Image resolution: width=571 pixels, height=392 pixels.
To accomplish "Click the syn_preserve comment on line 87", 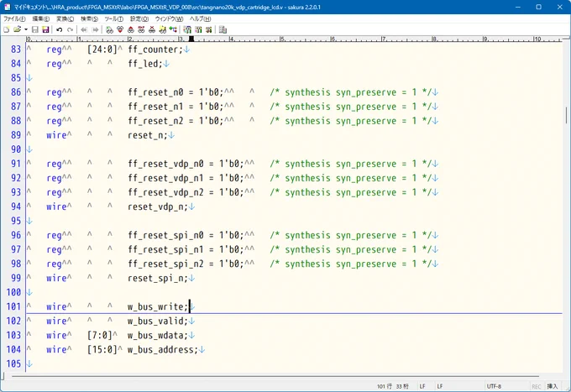I will point(350,107).
